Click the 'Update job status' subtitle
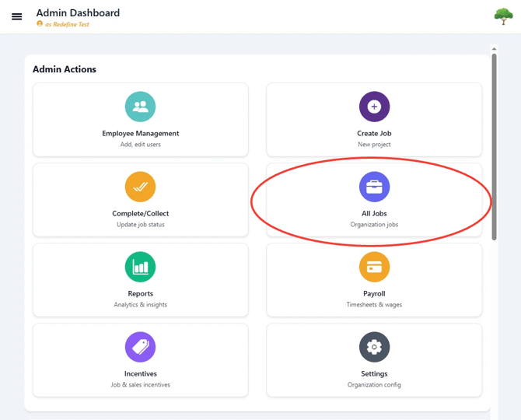 click(141, 225)
